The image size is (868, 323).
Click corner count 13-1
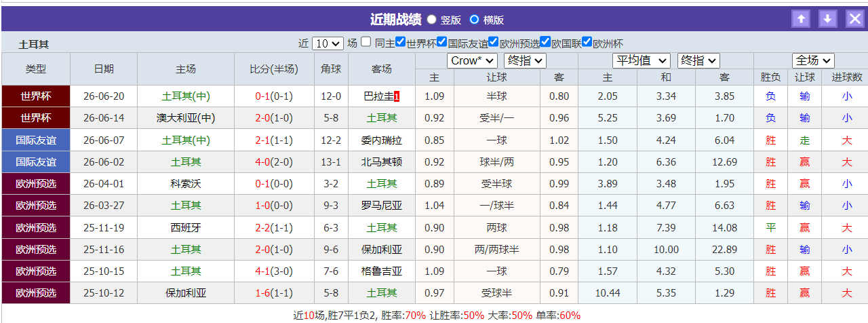pyautogui.click(x=331, y=162)
